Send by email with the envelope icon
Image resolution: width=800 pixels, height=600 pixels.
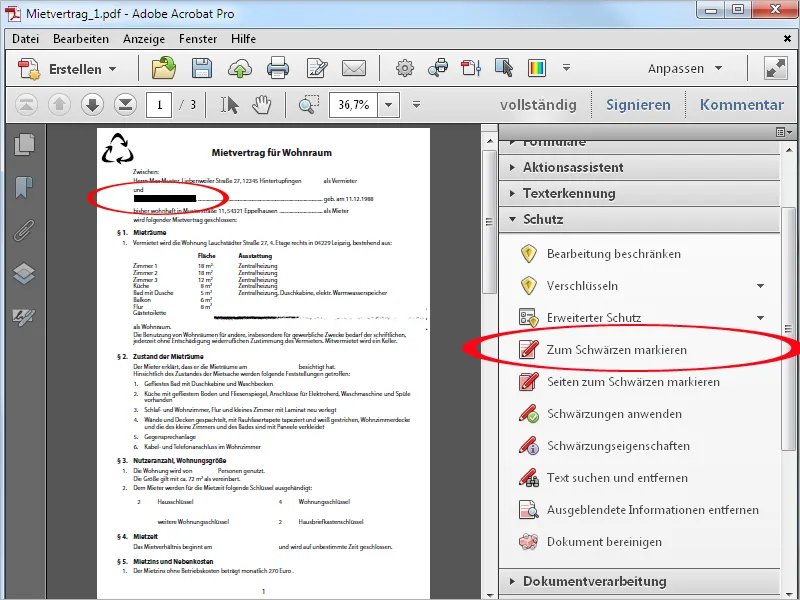[354, 68]
